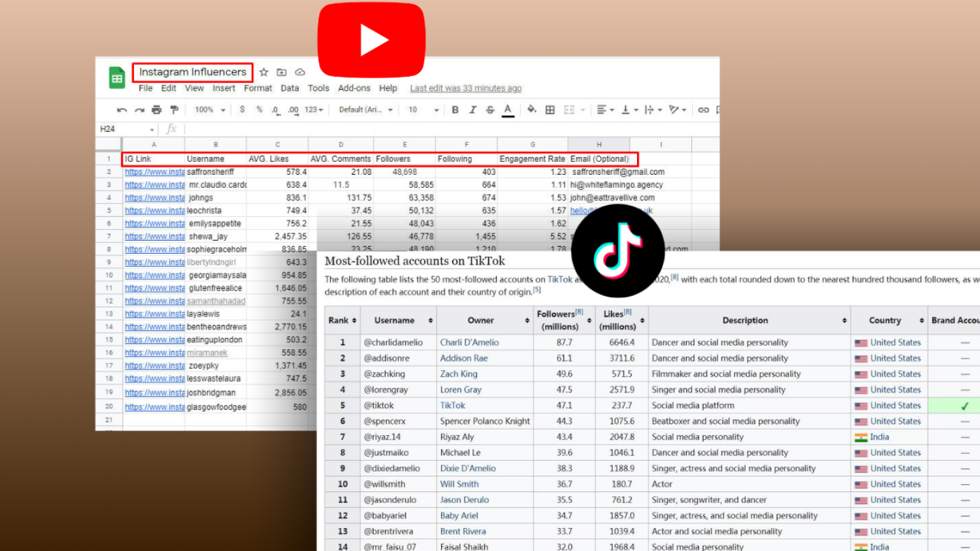This screenshot has width=980, height=551.
Task: Click the Insert link icon in toolbar
Action: 704,110
